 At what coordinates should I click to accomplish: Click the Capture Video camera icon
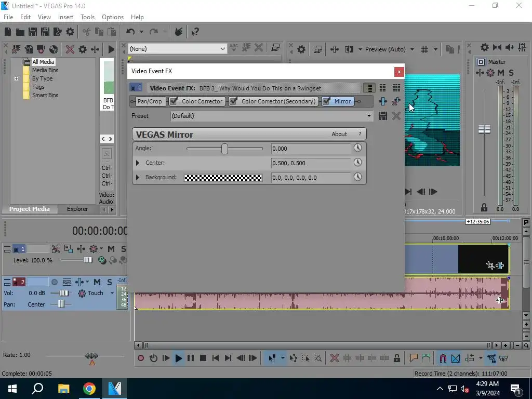41,49
